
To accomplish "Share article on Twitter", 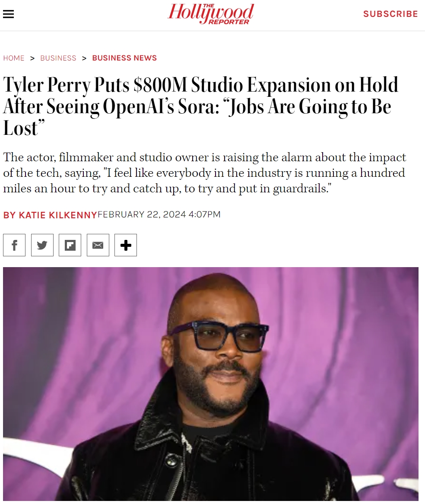I will pyautogui.click(x=42, y=245).
